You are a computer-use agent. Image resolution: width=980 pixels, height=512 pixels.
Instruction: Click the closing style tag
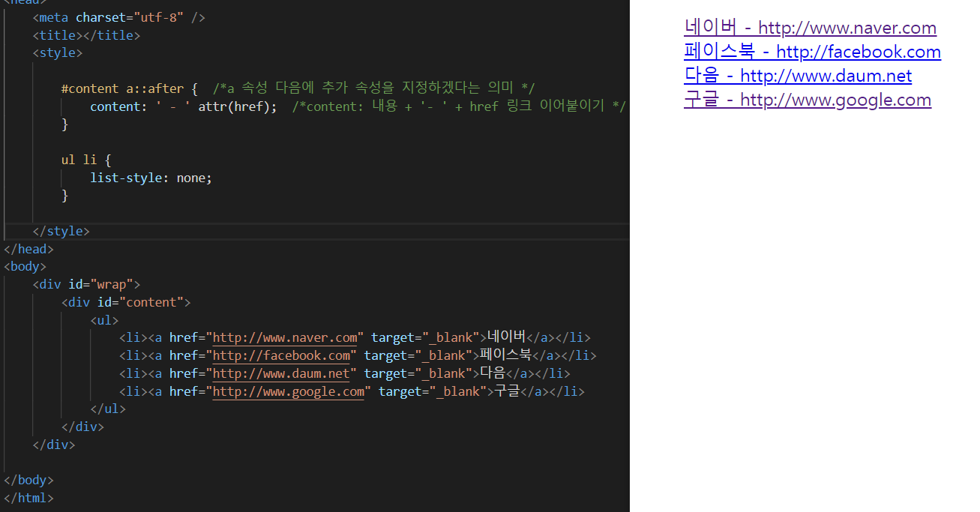click(x=61, y=231)
